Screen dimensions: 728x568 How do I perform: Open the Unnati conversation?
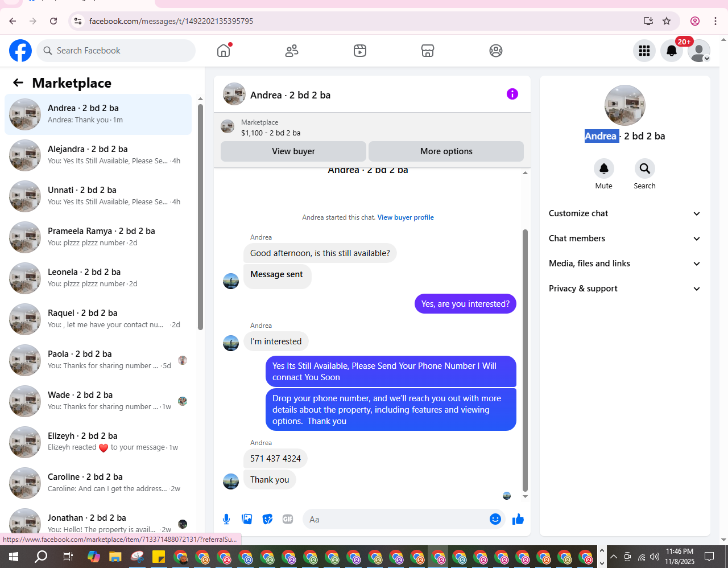point(98,196)
